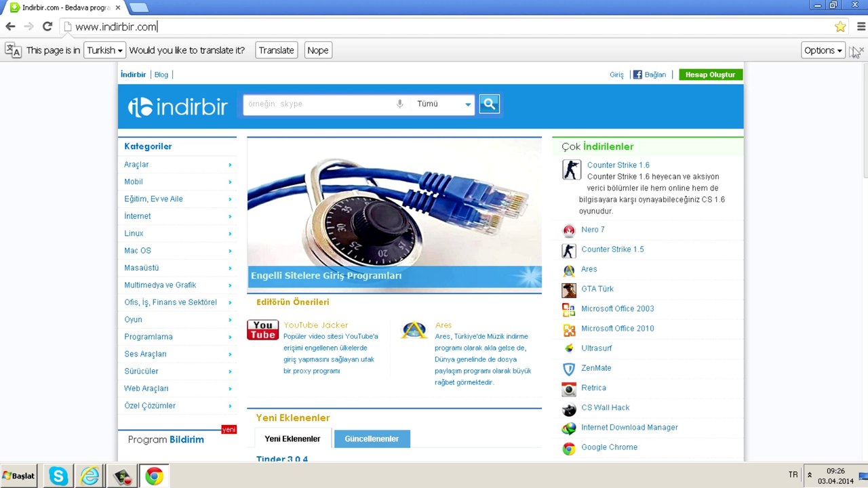This screenshot has width=868, height=488.
Task: Click the microphone voice search icon
Action: (399, 104)
